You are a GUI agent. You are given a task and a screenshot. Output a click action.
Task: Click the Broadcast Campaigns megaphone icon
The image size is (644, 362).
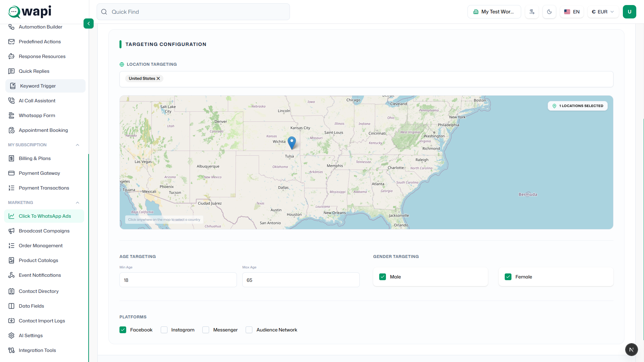click(11, 231)
